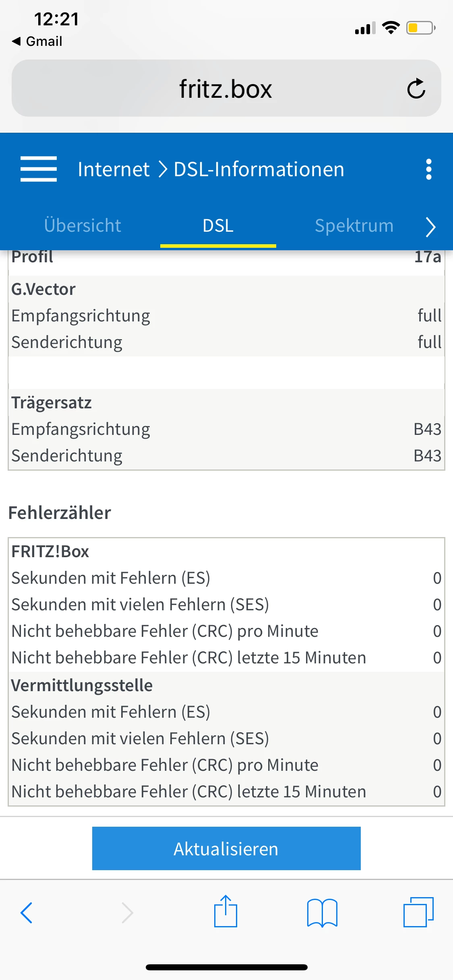Image resolution: width=453 pixels, height=980 pixels.
Task: Tap the fritz.box address bar
Action: (x=225, y=89)
